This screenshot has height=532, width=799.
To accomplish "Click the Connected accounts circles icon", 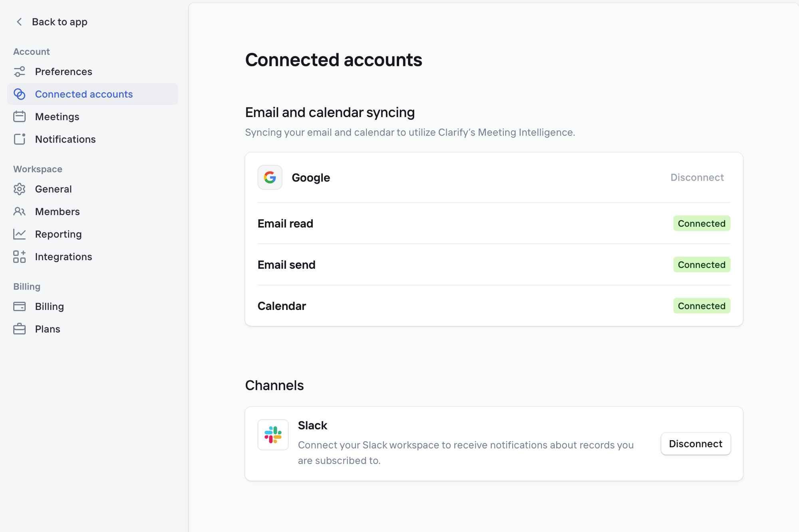I will (x=19, y=94).
